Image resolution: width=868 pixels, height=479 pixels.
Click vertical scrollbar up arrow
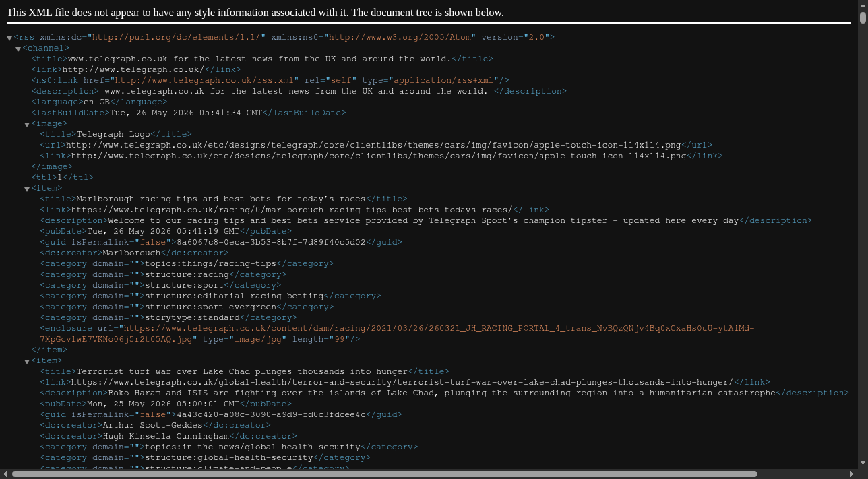point(863,5)
